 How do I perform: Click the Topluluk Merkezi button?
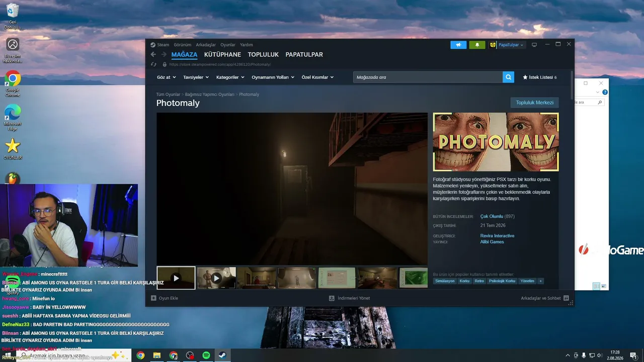pyautogui.click(x=534, y=103)
